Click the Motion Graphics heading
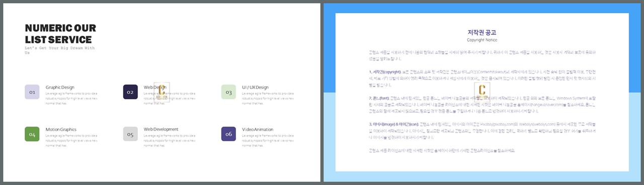Screen dimensions: 644x185 coord(61,130)
